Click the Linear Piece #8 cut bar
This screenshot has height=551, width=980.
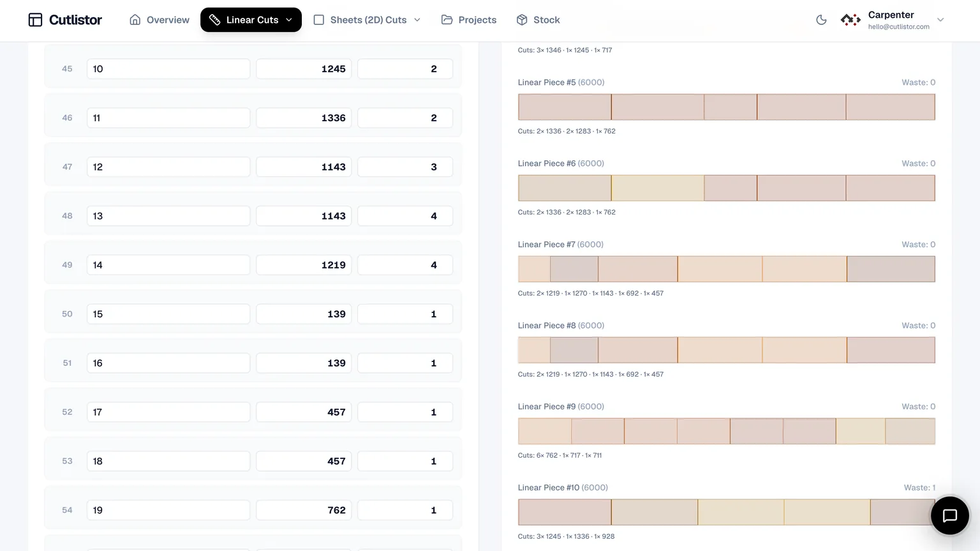pos(727,350)
